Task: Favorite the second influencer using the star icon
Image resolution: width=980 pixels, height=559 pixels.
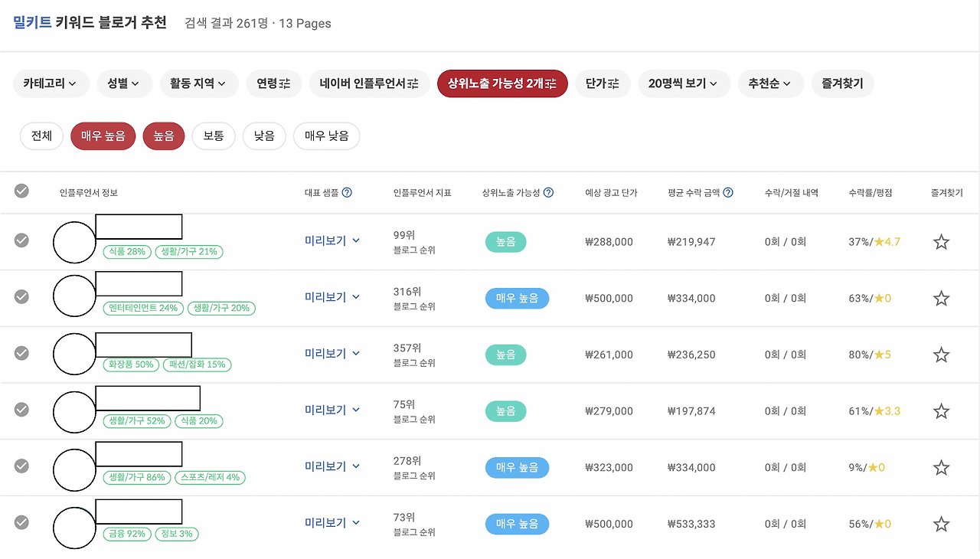Action: (941, 298)
